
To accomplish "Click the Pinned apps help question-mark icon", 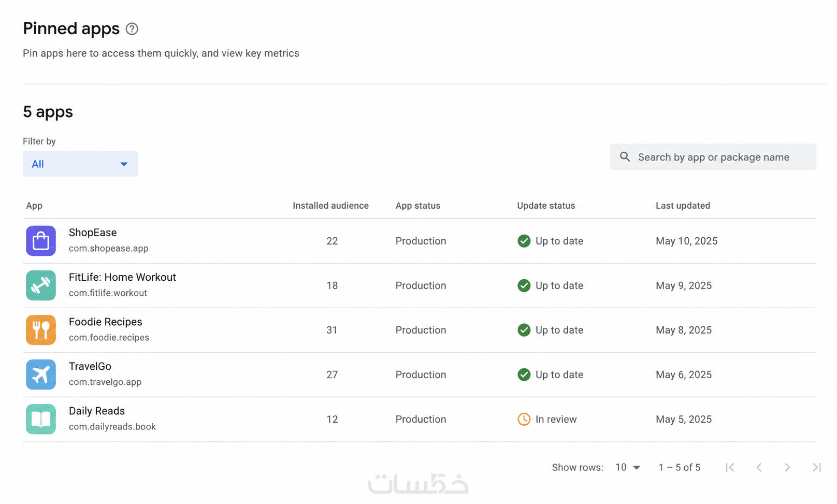I will (x=132, y=29).
